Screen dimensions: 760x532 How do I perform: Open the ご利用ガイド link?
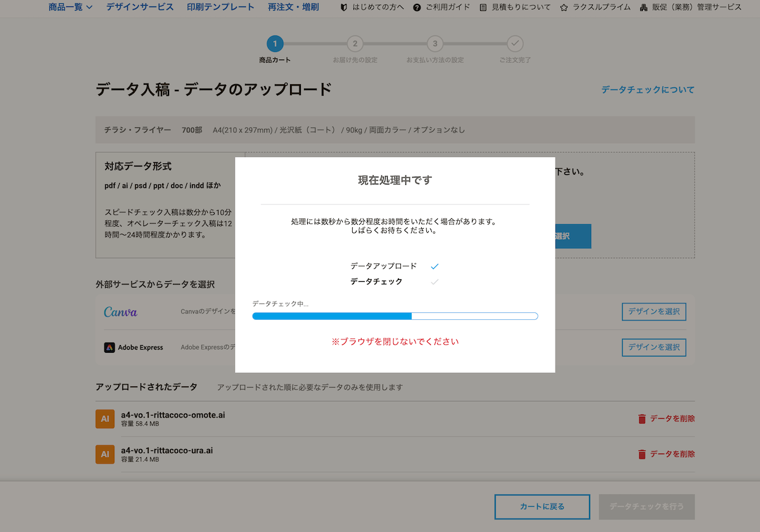[448, 8]
